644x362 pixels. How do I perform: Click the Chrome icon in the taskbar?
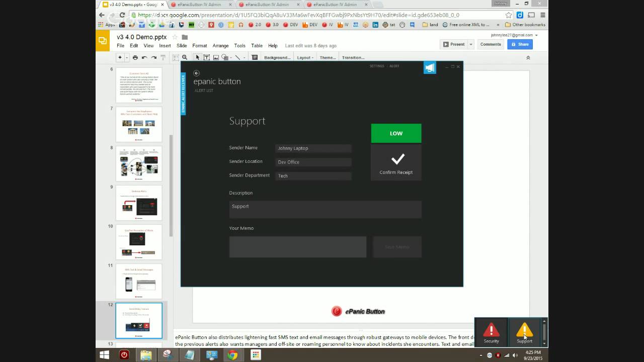(232, 355)
